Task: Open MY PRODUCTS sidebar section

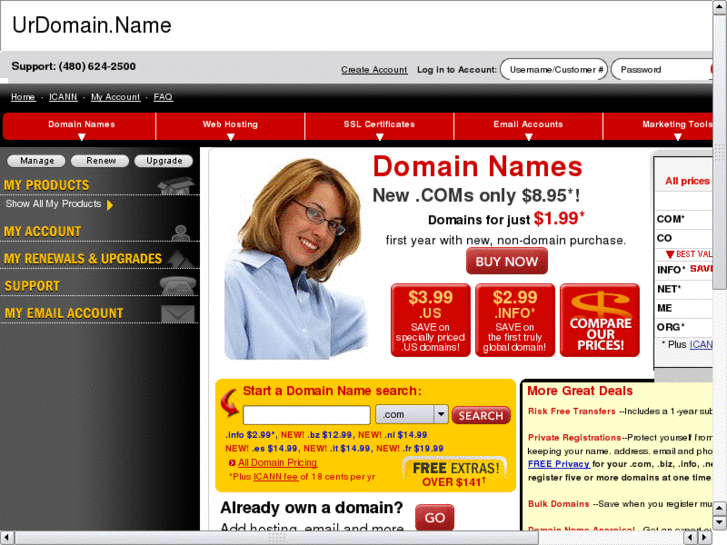Action: point(46,185)
